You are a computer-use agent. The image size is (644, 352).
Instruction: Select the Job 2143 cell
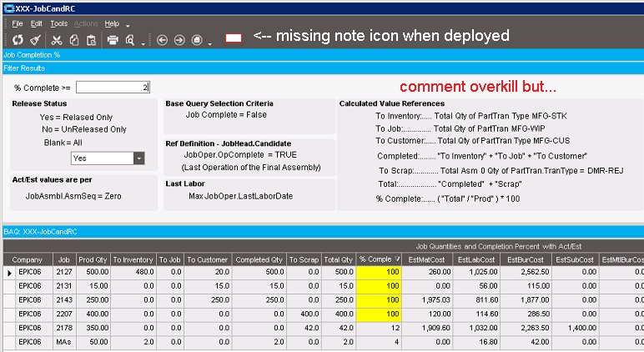[64, 300]
